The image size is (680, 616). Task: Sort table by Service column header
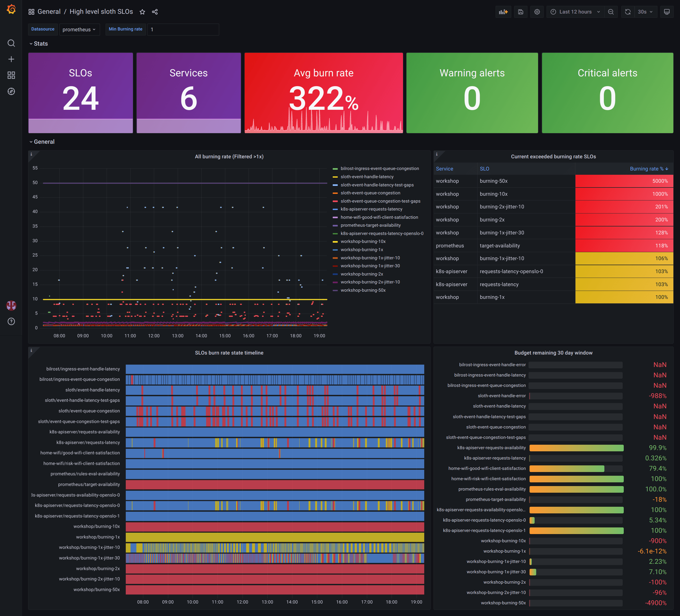[444, 169]
